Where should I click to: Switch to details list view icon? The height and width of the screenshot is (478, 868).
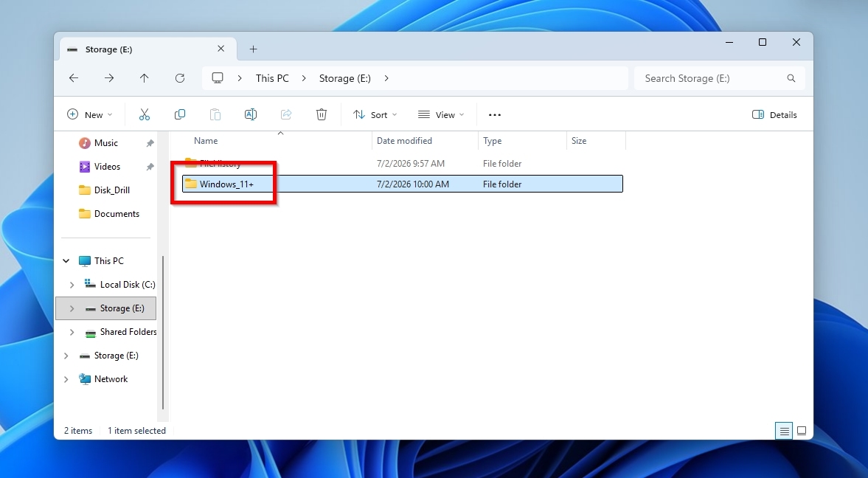(784, 430)
